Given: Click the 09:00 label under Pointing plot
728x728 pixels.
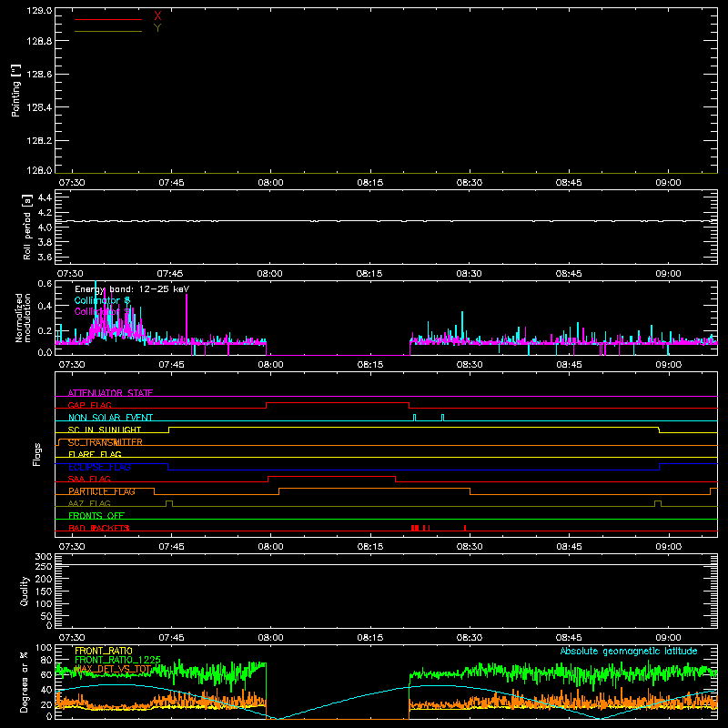Looking at the screenshot, I should point(669,183).
